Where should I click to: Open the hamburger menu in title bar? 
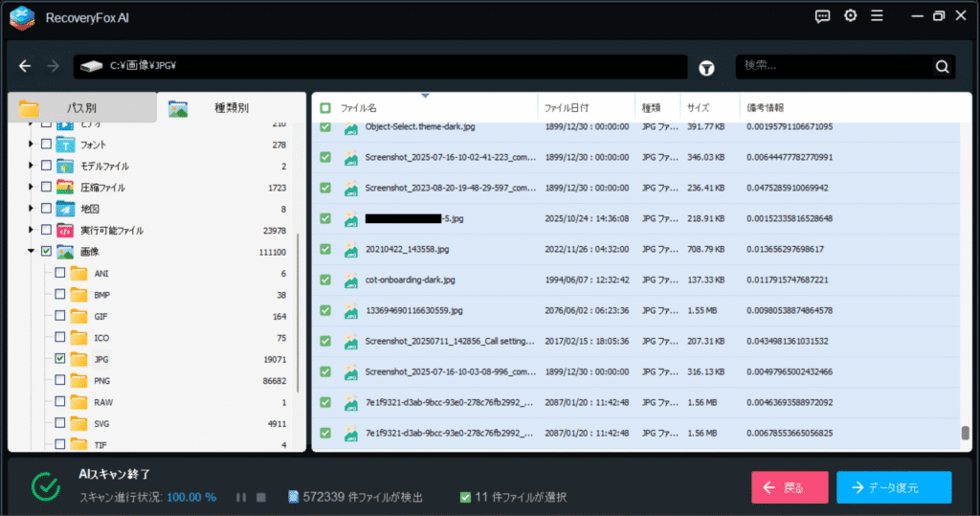[x=877, y=15]
